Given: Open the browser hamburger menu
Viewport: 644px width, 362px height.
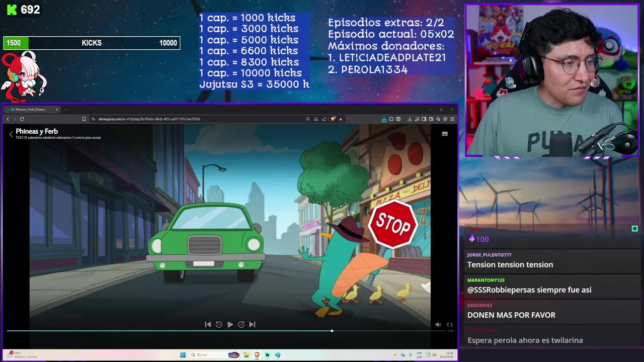Looking at the screenshot, I should 452,119.
